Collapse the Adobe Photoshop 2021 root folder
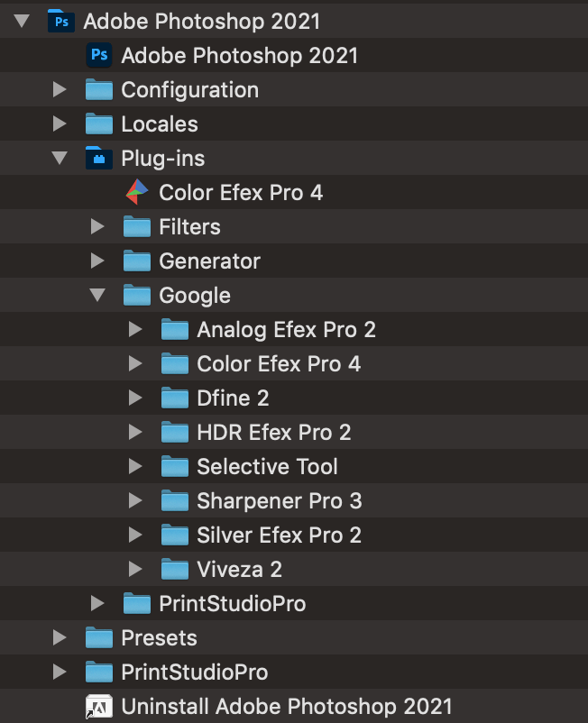The height and width of the screenshot is (723, 588). [23, 22]
